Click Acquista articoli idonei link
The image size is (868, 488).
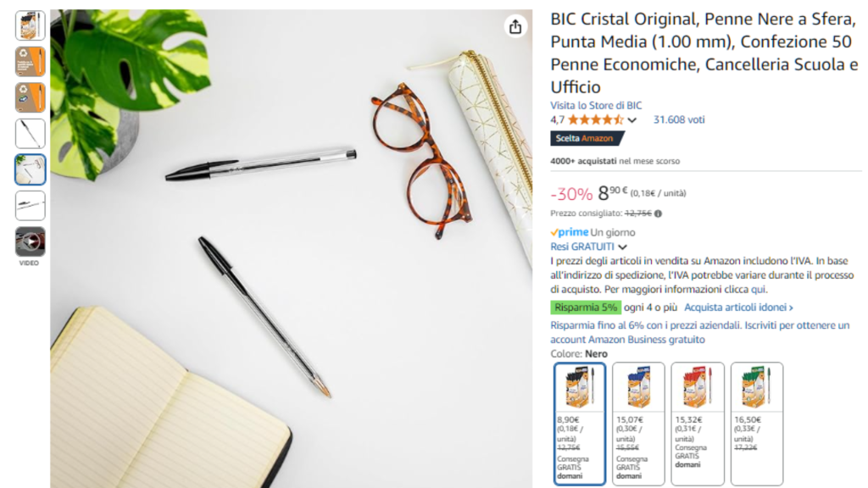point(738,307)
